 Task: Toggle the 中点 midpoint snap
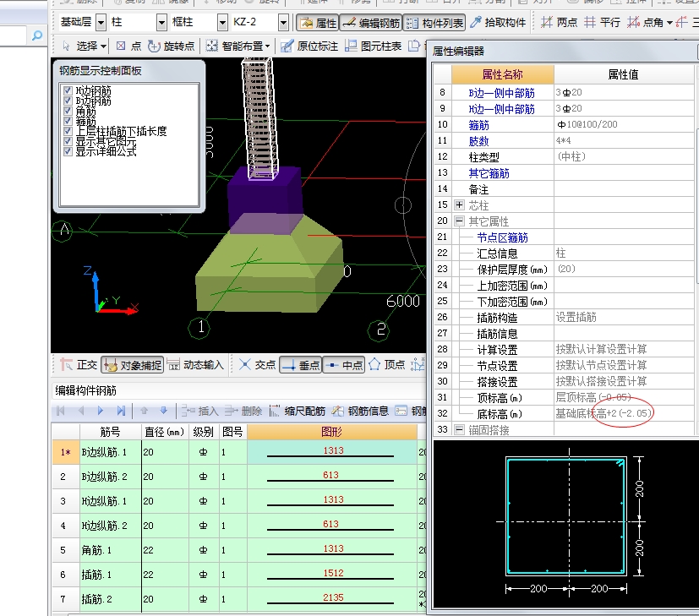344,365
